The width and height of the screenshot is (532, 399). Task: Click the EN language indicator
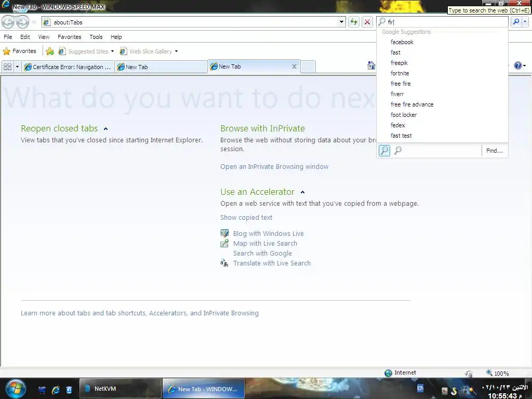pyautogui.click(x=420, y=388)
